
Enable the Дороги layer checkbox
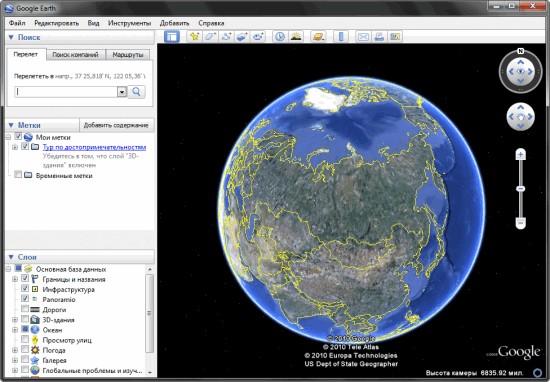tap(25, 309)
